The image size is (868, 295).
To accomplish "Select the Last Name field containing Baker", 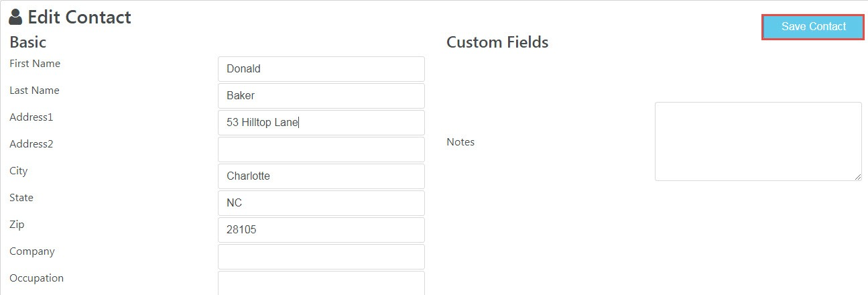I will (x=321, y=96).
